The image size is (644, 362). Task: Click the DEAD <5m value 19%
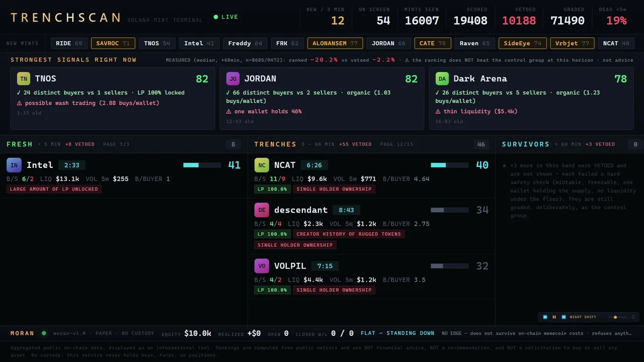tap(616, 21)
